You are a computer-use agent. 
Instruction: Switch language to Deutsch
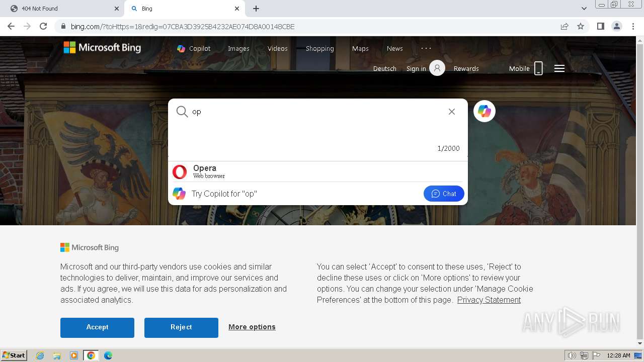point(385,68)
